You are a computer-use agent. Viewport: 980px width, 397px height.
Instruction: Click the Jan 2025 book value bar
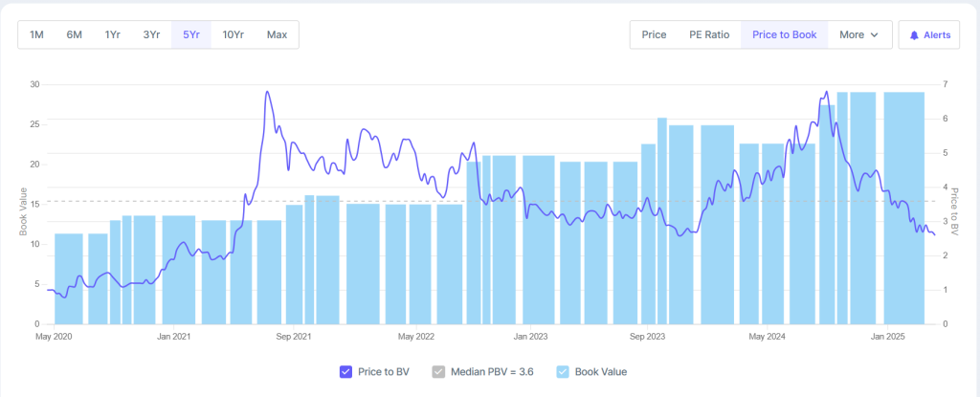click(903, 210)
